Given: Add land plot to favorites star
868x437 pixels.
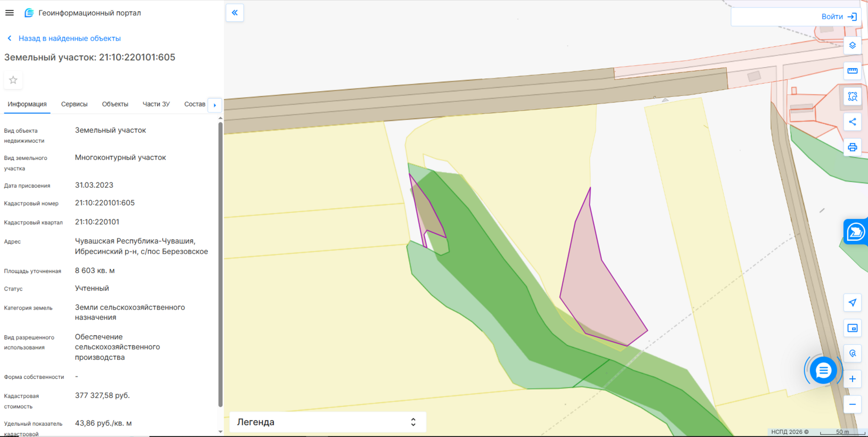Looking at the screenshot, I should click(x=13, y=80).
